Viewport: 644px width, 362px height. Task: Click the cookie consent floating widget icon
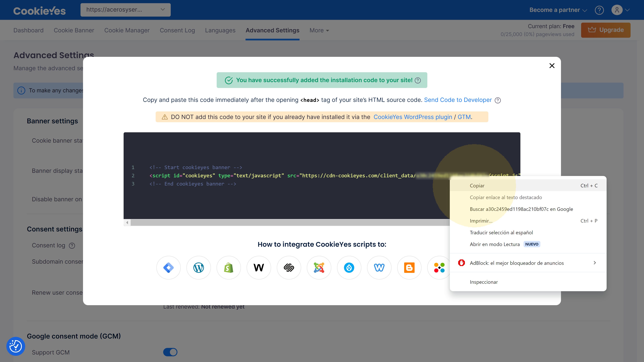[16, 346]
